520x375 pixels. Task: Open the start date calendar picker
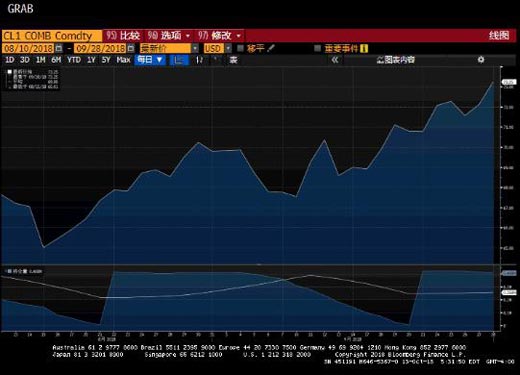(x=59, y=49)
